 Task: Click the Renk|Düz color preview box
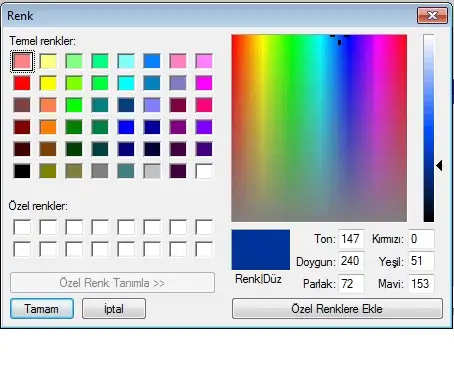tap(261, 250)
